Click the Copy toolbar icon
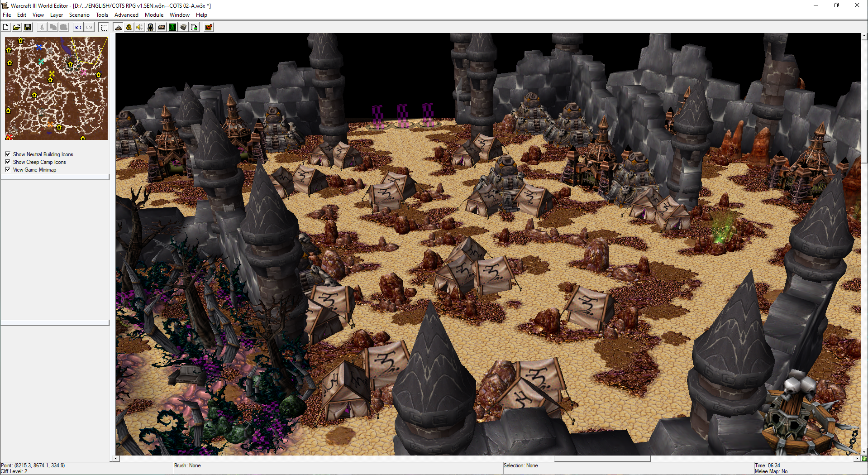 53,27
